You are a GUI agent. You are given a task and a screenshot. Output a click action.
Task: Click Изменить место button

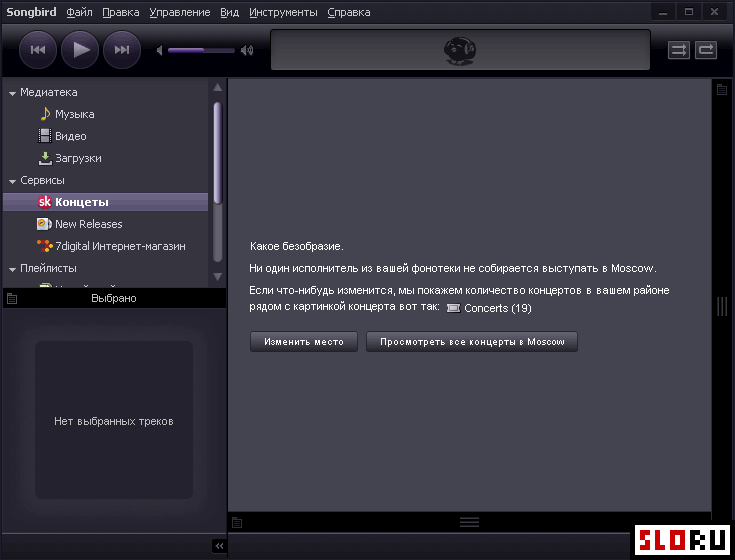pos(304,342)
